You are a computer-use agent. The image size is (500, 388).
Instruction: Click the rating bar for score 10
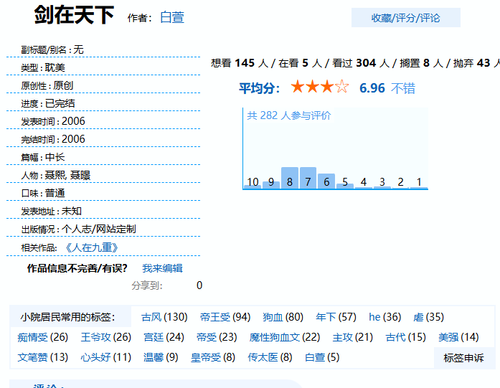pos(253,187)
